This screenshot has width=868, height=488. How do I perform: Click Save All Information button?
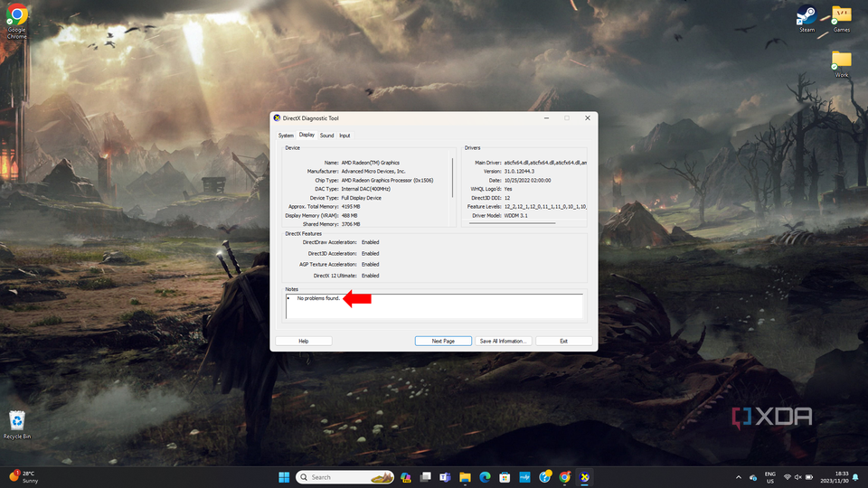[504, 342]
